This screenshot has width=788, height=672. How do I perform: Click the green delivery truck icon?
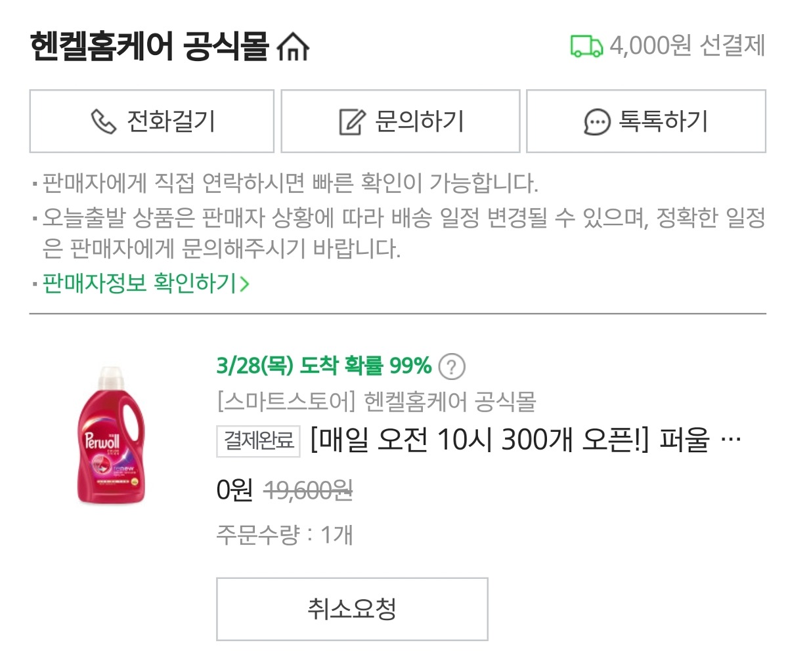click(586, 46)
